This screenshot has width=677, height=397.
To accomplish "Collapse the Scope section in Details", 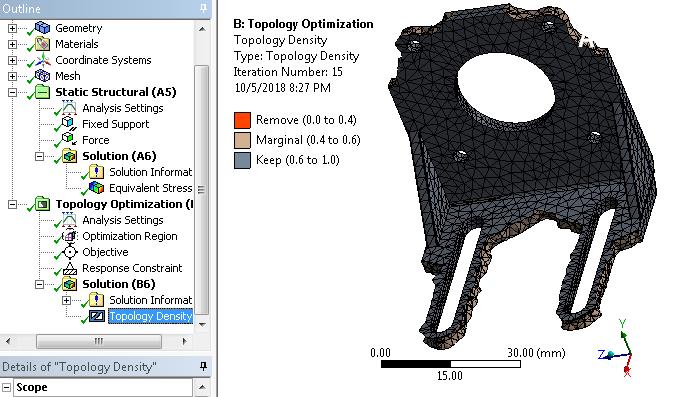I will (6, 387).
